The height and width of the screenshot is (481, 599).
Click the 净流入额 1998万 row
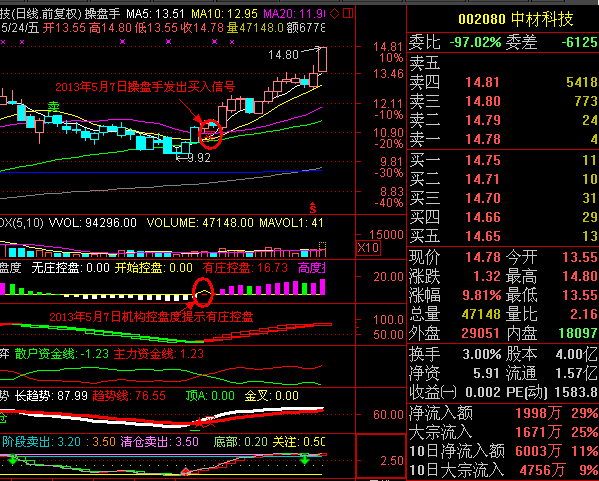pyautogui.click(x=503, y=413)
